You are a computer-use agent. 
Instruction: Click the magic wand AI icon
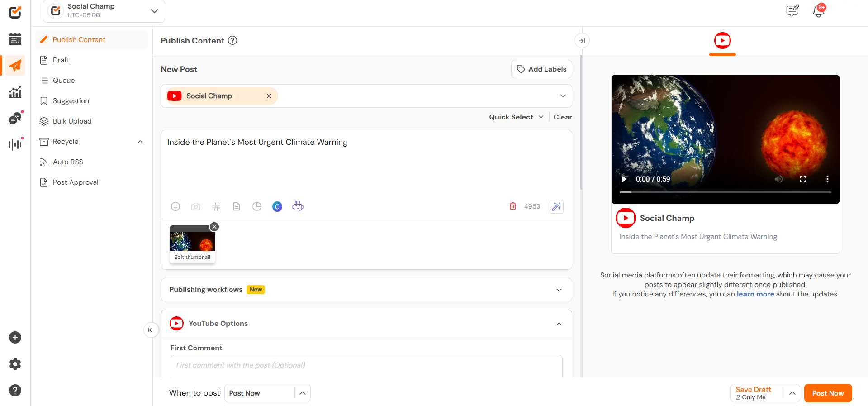pyautogui.click(x=556, y=206)
